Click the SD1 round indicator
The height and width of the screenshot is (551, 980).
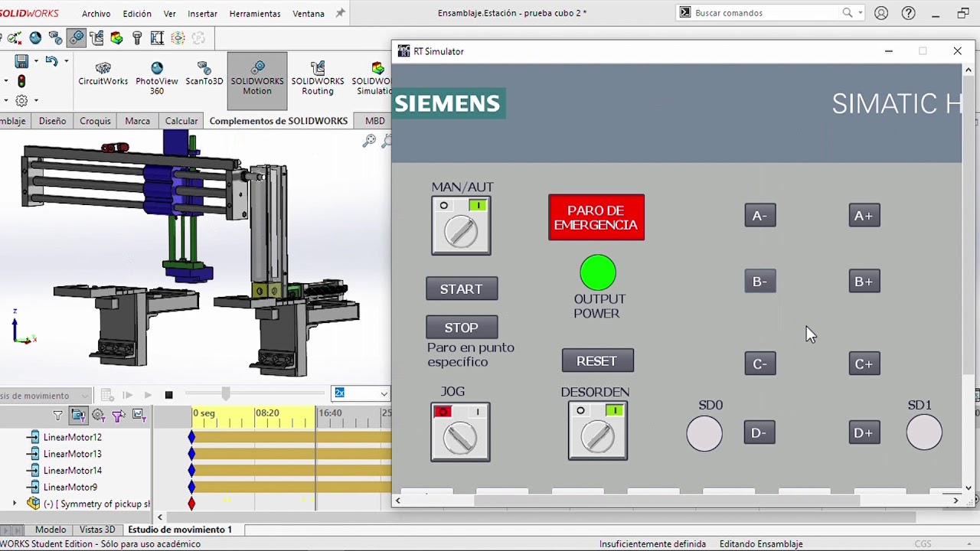(924, 432)
